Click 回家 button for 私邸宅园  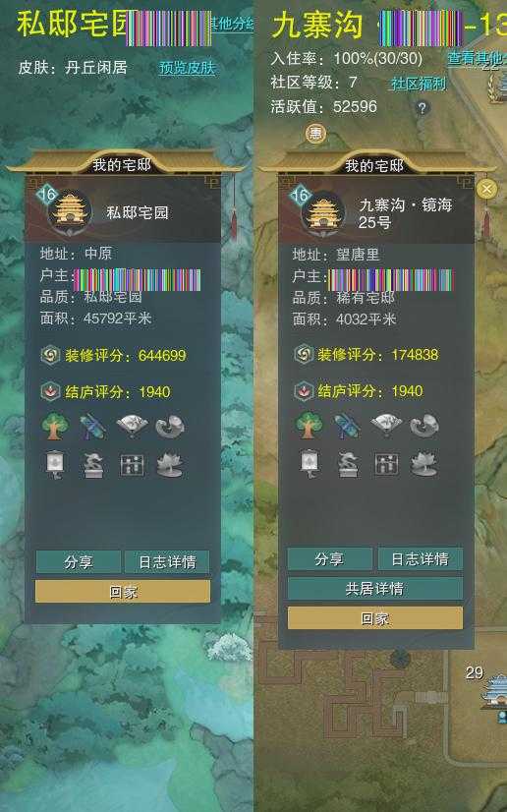coord(123,592)
